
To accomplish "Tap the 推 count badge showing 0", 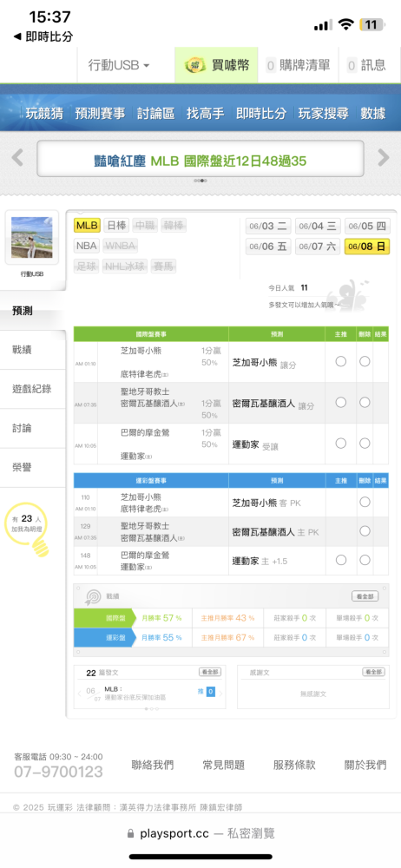I will click(x=210, y=691).
